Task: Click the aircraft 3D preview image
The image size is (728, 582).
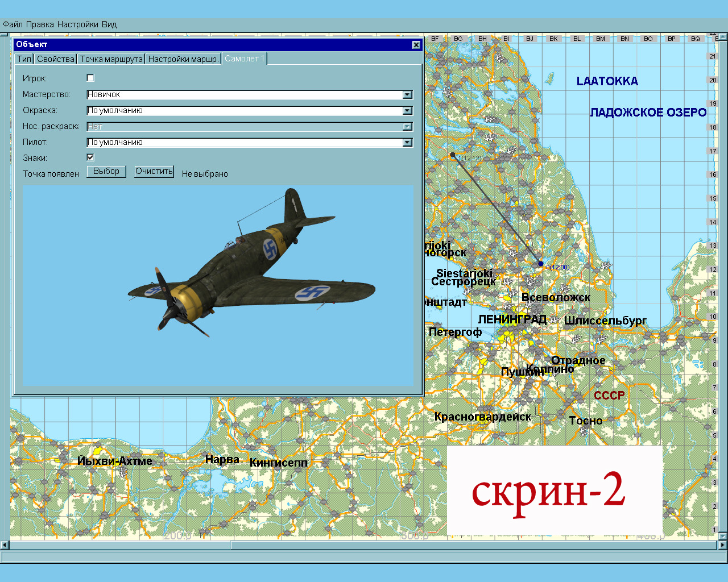Action: click(x=218, y=286)
